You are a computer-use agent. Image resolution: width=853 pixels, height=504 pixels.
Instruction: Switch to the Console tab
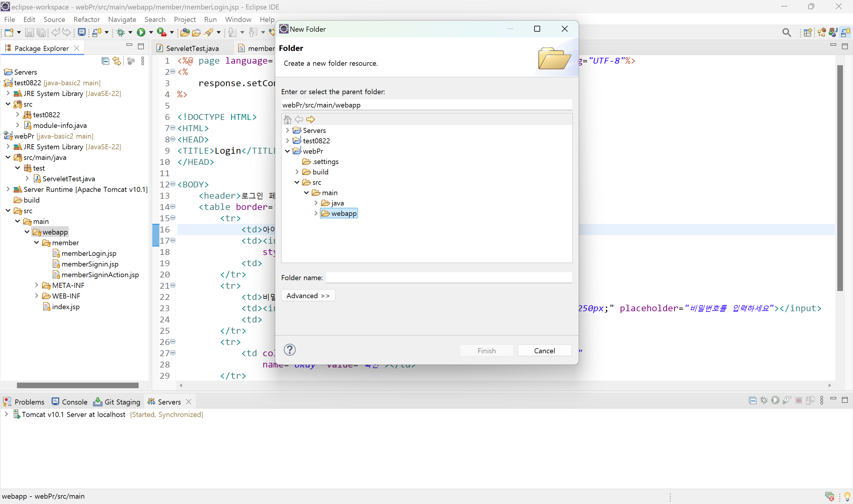70,402
